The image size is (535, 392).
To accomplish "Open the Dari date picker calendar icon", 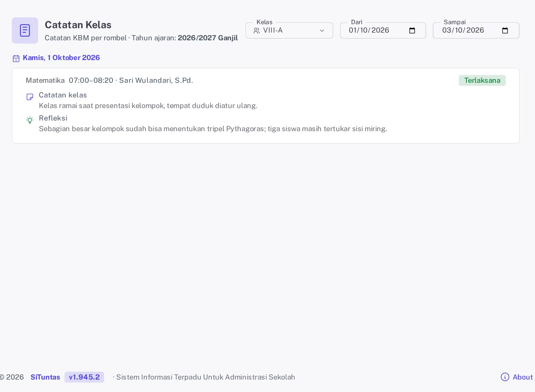I will [412, 30].
